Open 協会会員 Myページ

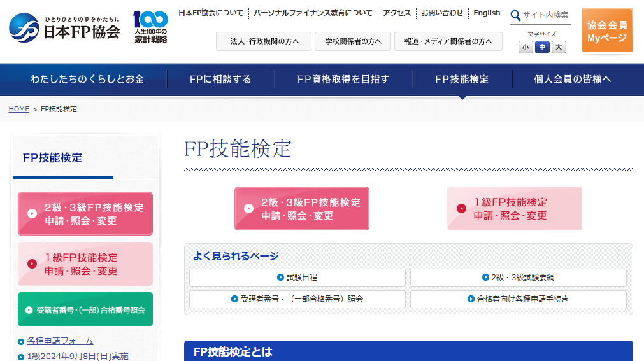[x=607, y=31]
